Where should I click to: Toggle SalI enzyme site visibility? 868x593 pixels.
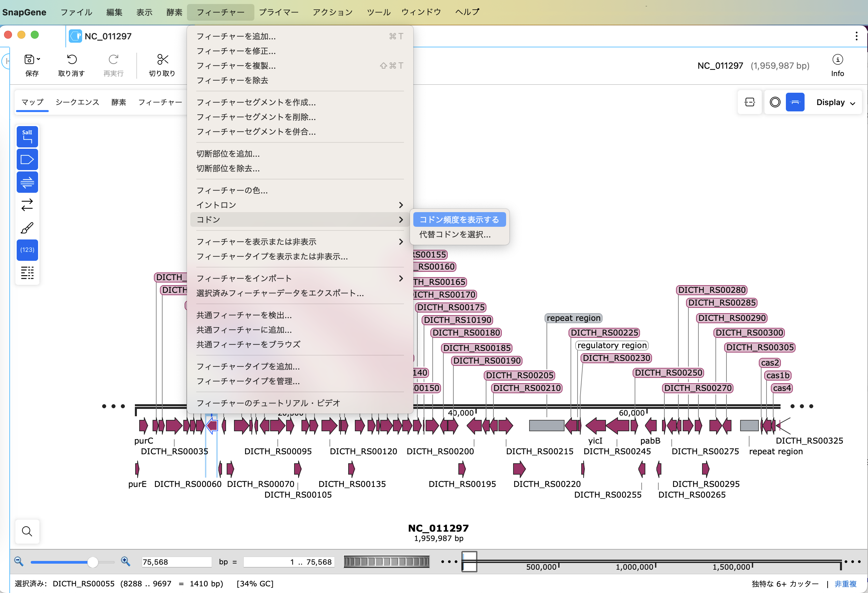tap(27, 137)
